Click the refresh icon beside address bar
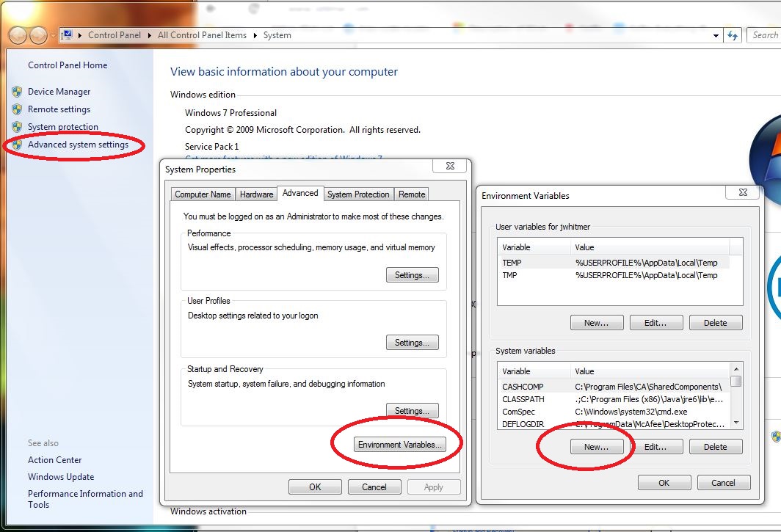Screen dimensions: 781x532 pos(733,35)
